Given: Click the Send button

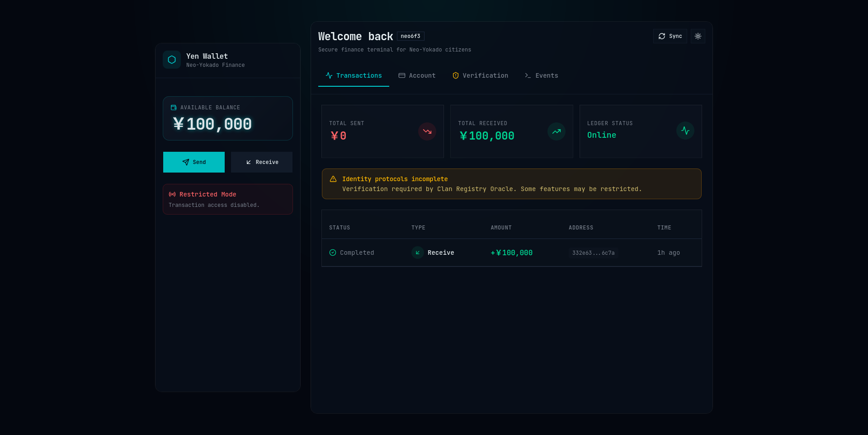Looking at the screenshot, I should click(x=194, y=162).
